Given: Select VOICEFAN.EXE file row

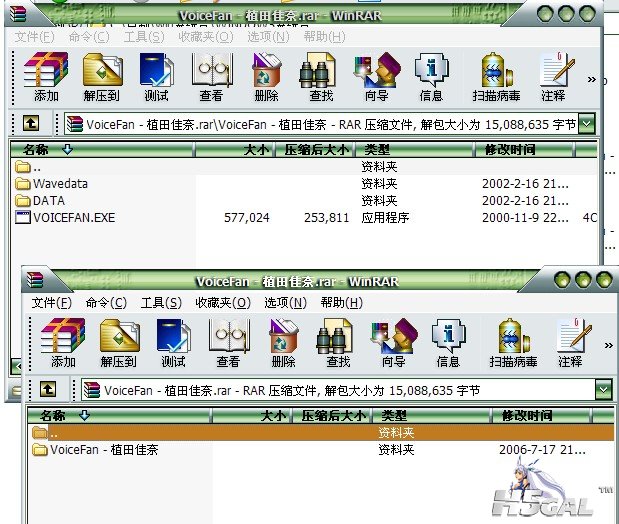Looking at the screenshot, I should pos(304,218).
